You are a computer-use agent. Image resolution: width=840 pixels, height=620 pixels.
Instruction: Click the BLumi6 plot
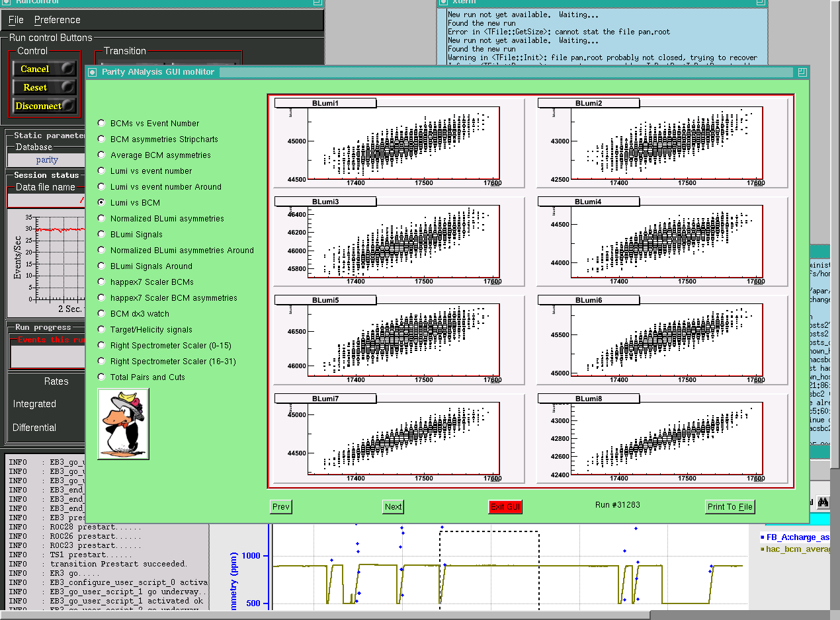coord(663,340)
